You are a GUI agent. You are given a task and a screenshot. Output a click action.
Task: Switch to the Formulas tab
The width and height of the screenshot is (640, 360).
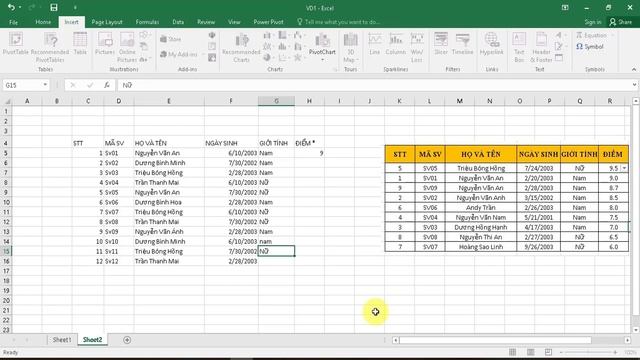click(x=147, y=22)
